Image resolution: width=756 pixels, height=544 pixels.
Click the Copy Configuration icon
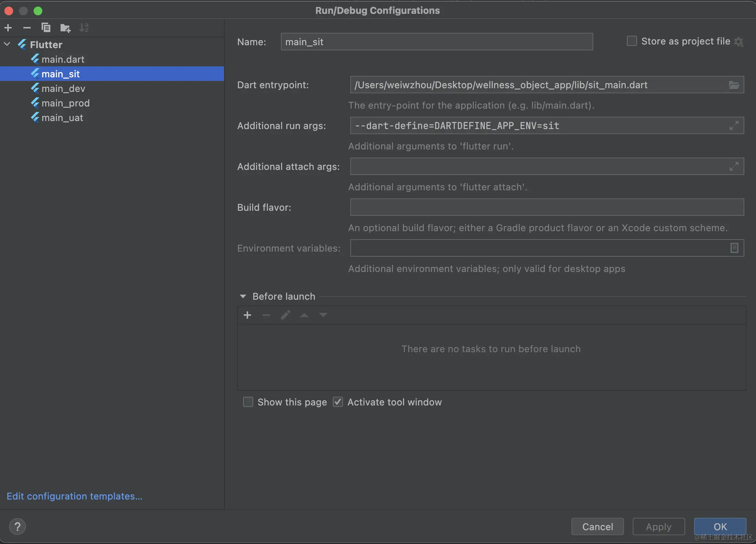pyautogui.click(x=46, y=28)
